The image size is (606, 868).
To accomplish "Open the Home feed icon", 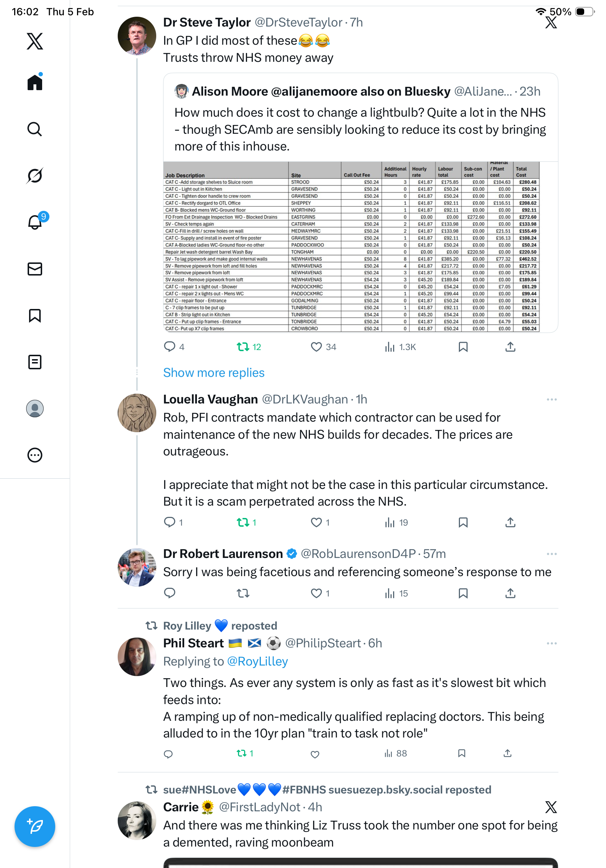I will [x=35, y=83].
